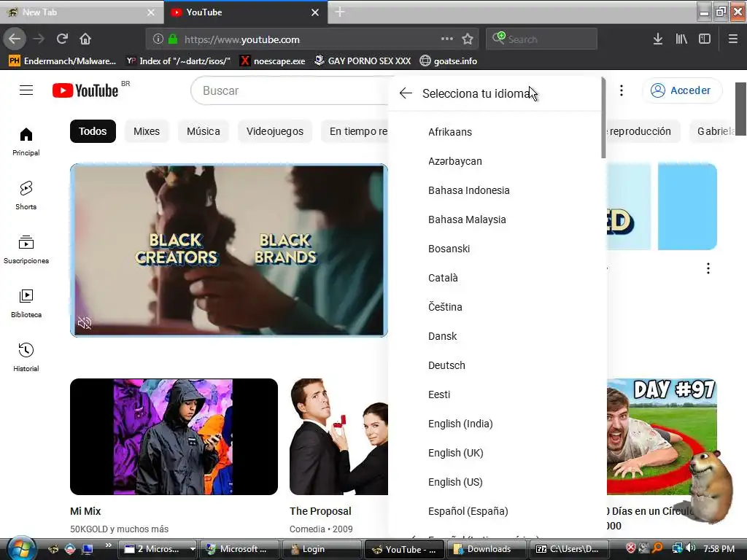Open YouTube settings three-dot menu
This screenshot has width=747, height=560.
[x=622, y=90]
